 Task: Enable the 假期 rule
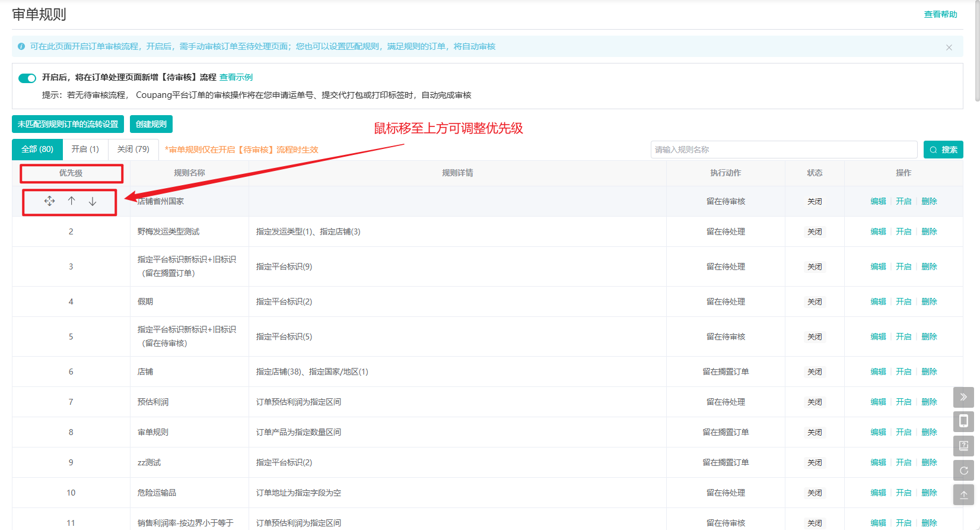tap(903, 302)
